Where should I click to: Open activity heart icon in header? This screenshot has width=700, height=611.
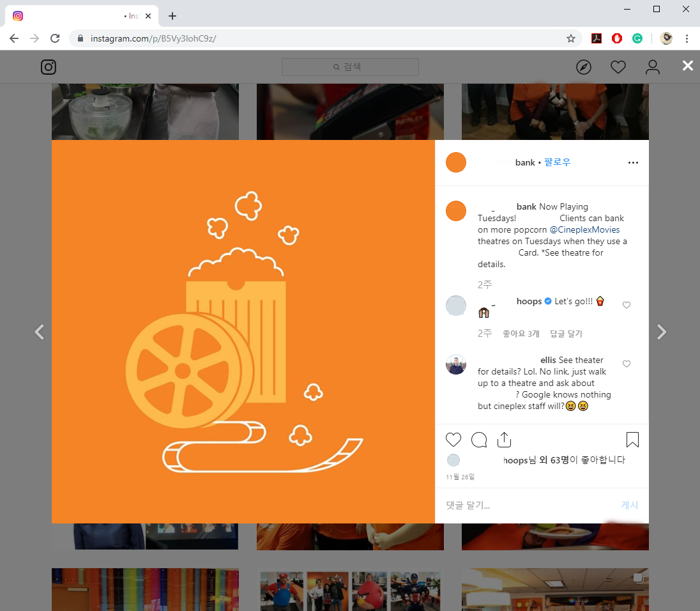pyautogui.click(x=618, y=67)
